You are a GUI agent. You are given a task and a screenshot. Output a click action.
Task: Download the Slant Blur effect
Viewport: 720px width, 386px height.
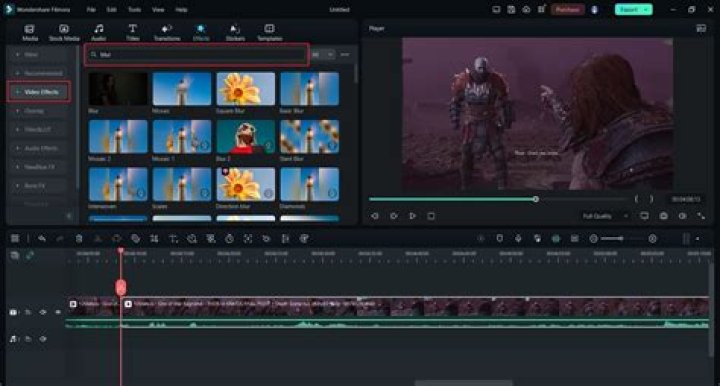tap(332, 145)
